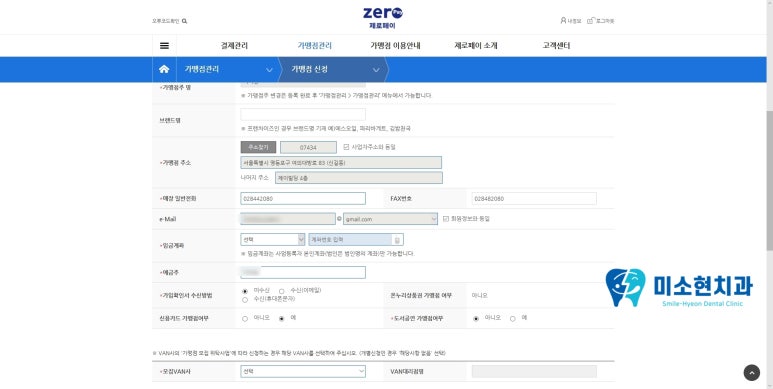
Task: Select 예 for 도서공연 가맹점여부
Action: [x=513, y=318]
